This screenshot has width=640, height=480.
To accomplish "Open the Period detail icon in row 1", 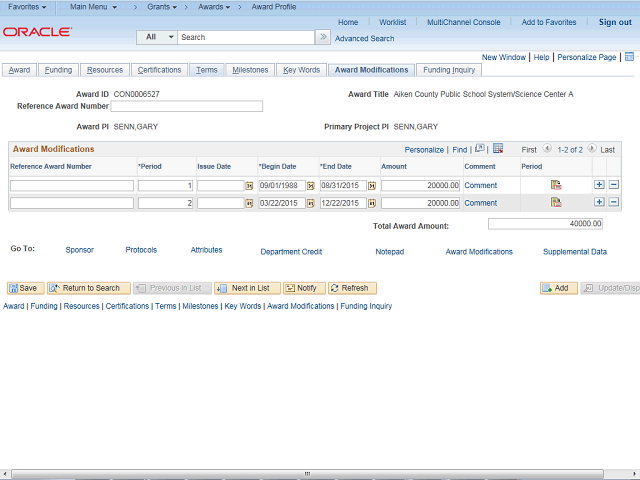I will [x=556, y=185].
